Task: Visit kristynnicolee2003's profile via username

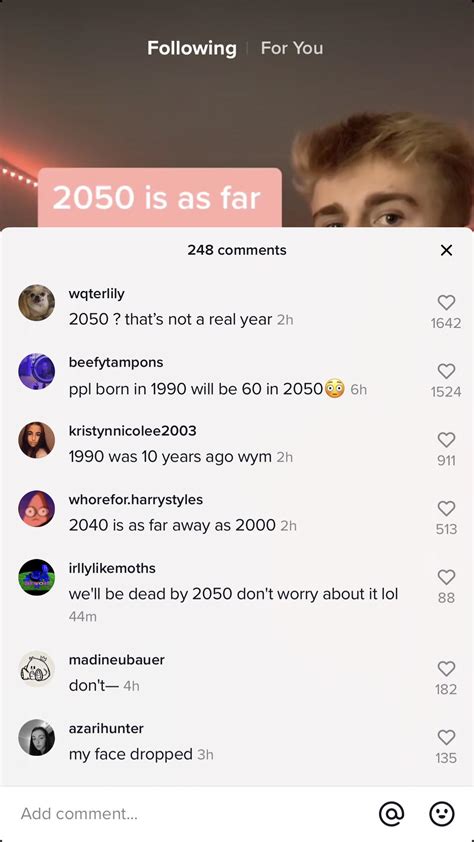Action: (133, 431)
